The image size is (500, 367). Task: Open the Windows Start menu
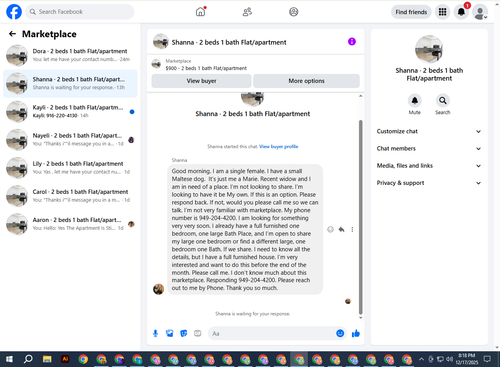click(x=9, y=359)
